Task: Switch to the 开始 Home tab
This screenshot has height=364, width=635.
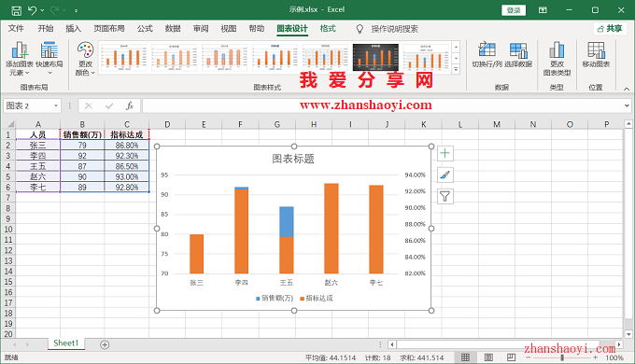Action: click(46, 28)
